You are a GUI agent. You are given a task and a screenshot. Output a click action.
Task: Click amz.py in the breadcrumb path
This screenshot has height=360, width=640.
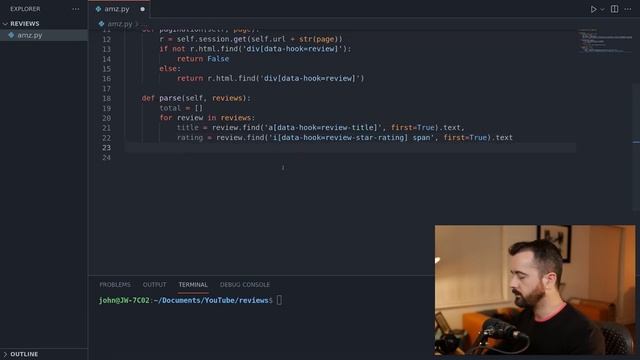click(120, 24)
